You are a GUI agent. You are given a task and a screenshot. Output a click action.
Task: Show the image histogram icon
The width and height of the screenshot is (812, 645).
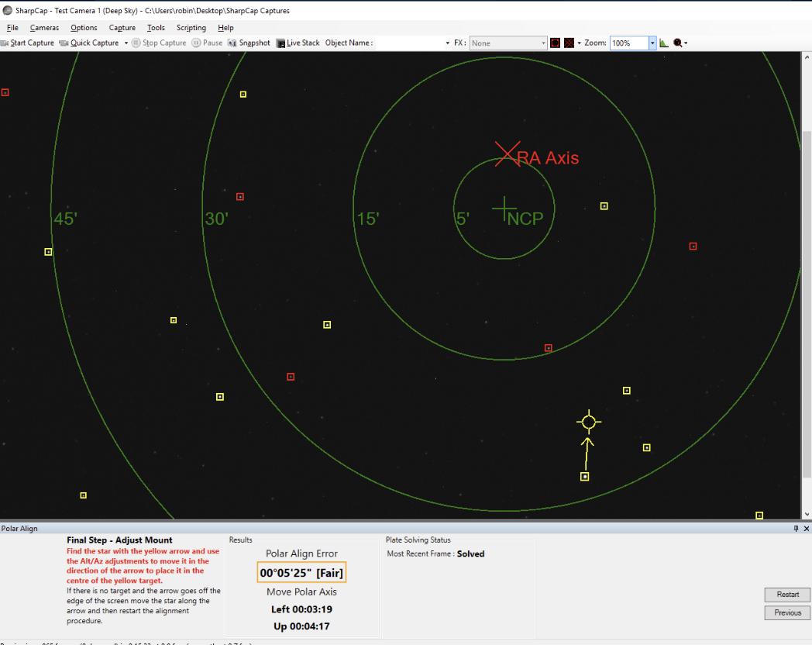[x=664, y=43]
